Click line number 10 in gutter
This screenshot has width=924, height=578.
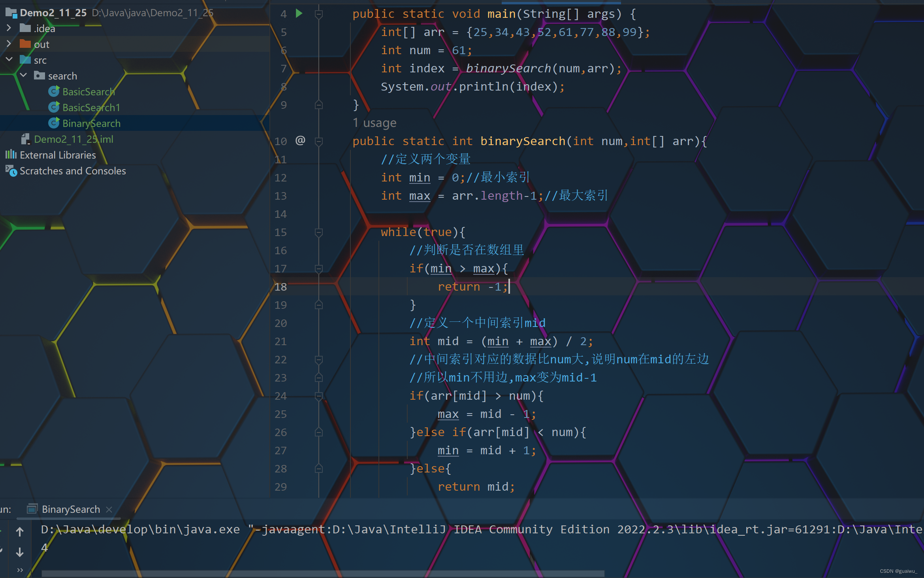[x=280, y=142]
